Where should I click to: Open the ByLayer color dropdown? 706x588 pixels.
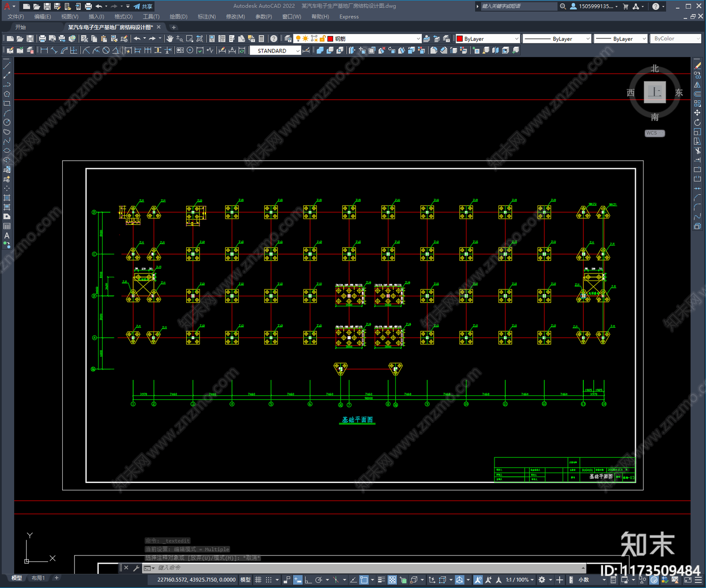pyautogui.click(x=488, y=39)
